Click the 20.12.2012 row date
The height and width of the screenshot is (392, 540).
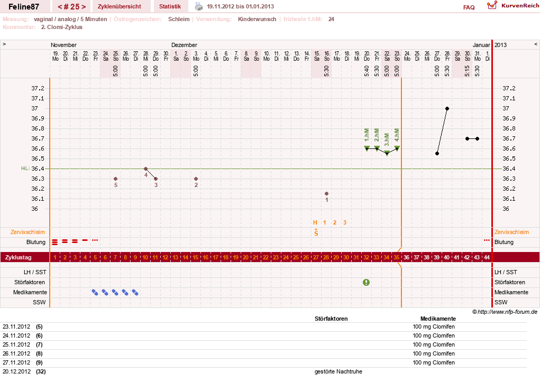[x=16, y=371]
